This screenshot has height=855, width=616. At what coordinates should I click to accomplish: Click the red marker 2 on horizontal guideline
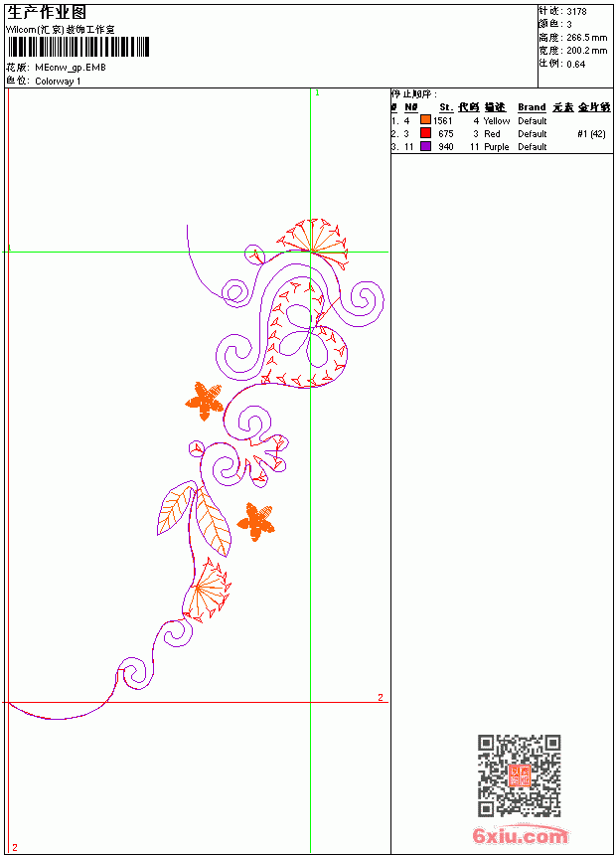click(x=381, y=697)
